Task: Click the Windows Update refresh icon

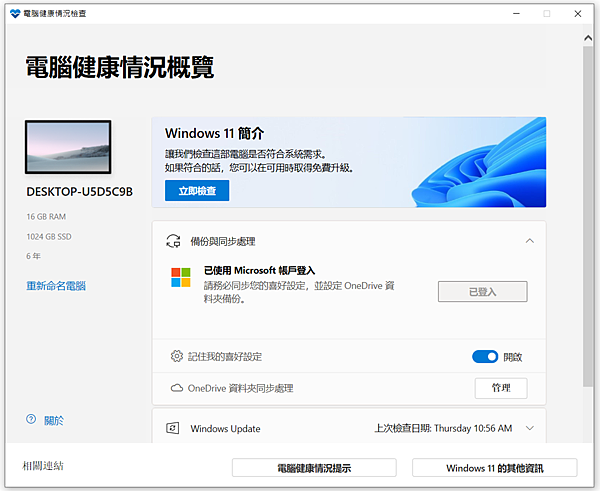Action: pos(173,428)
